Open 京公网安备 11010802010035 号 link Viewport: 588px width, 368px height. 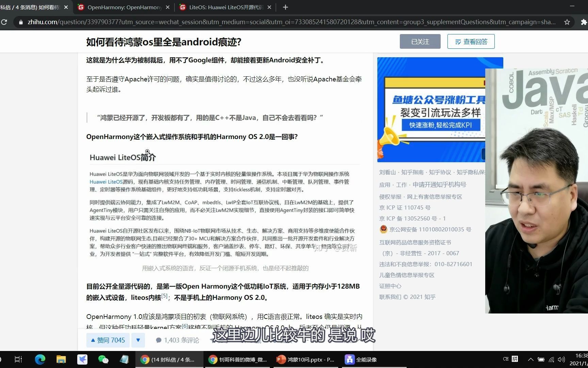[425, 229]
